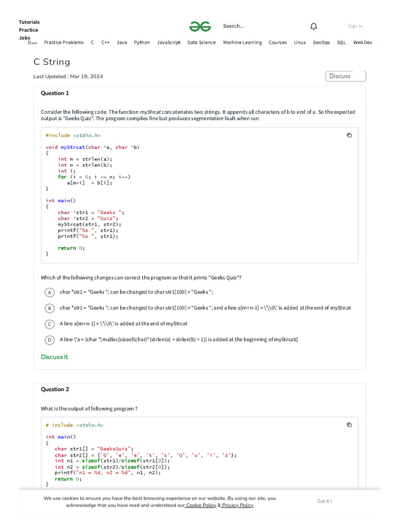Select answer option B for Question 1
Image resolution: width=399 pixels, height=532 pixels.
(49, 308)
